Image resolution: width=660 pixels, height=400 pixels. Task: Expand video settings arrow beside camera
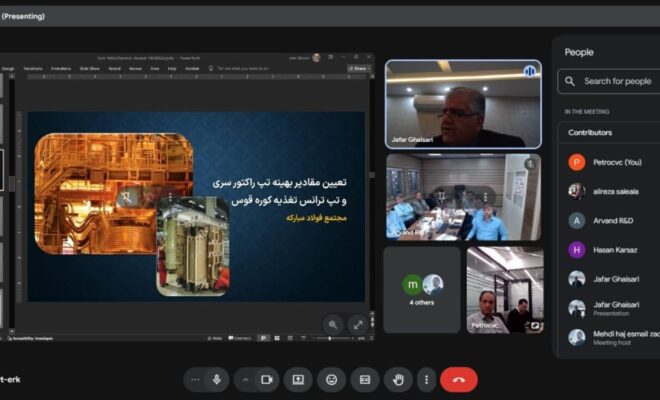click(x=246, y=380)
